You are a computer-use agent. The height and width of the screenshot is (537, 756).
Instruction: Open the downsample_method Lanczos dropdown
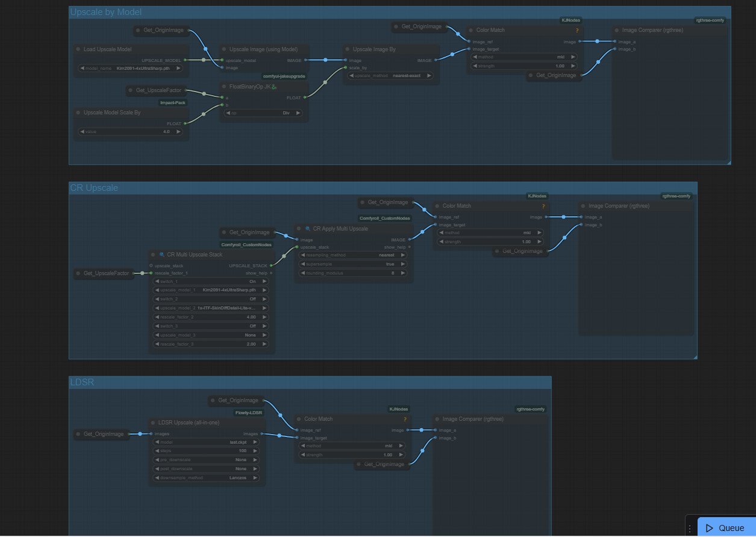(x=207, y=478)
